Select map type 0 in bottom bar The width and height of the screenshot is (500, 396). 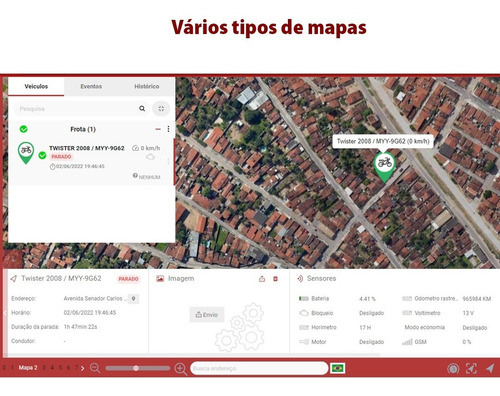pos(4,368)
